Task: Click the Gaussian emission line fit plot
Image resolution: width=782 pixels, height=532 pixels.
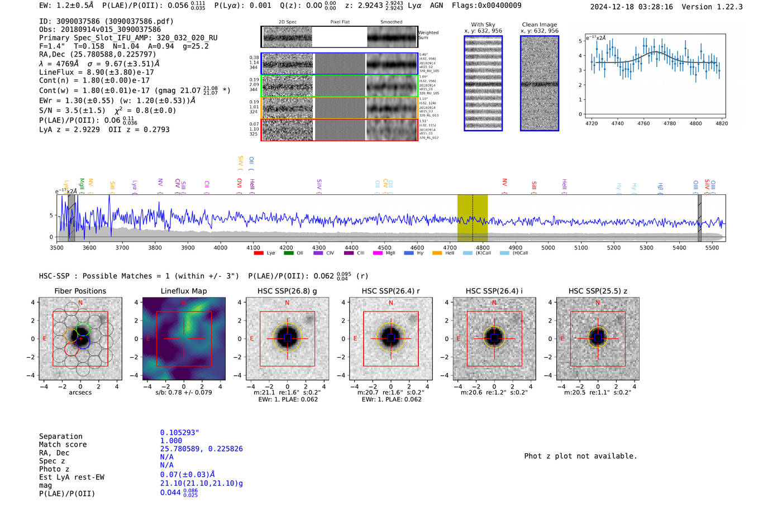Action: [x=654, y=76]
